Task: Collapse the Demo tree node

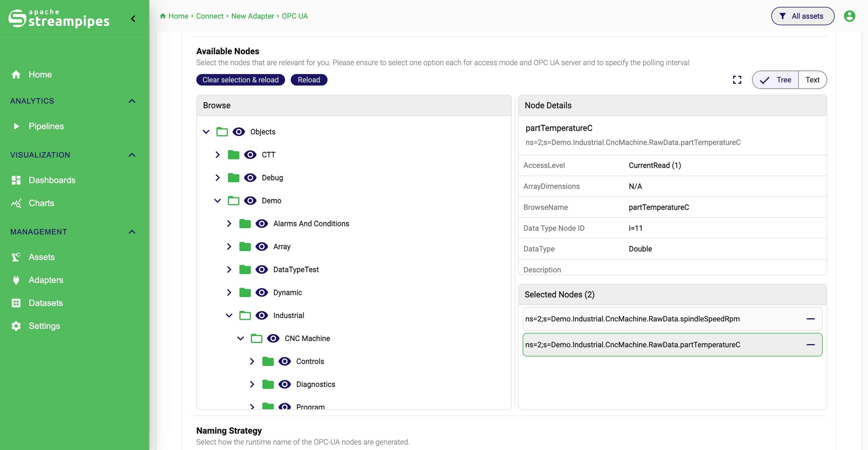Action: point(217,201)
